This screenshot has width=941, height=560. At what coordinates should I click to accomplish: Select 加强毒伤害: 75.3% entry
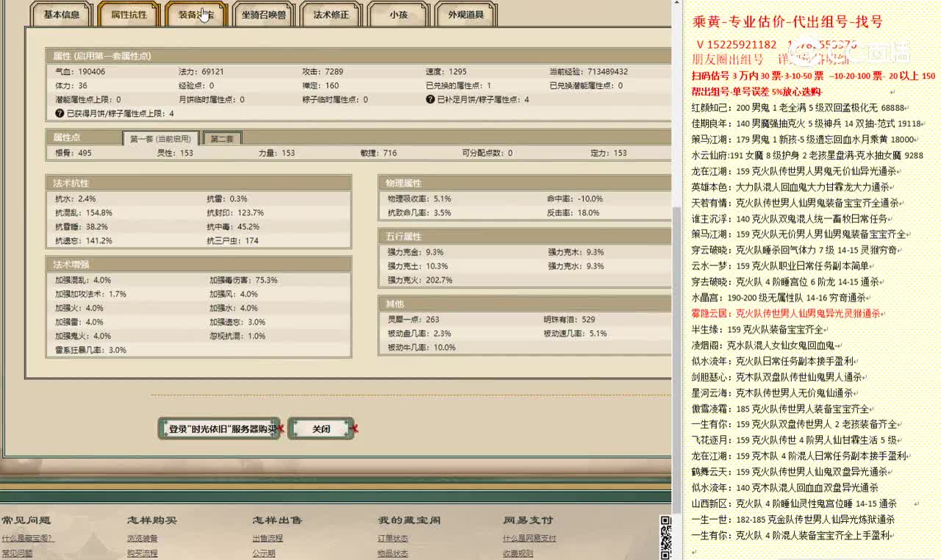pyautogui.click(x=243, y=280)
